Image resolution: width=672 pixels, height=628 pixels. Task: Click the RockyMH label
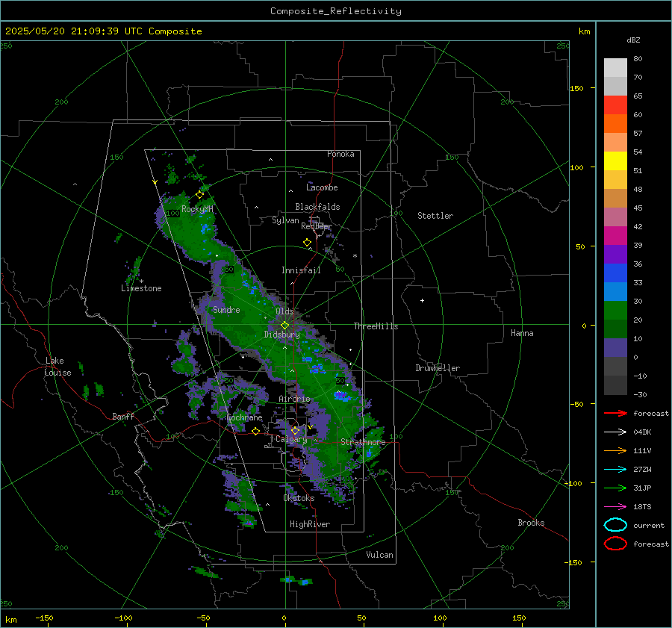[x=197, y=209]
